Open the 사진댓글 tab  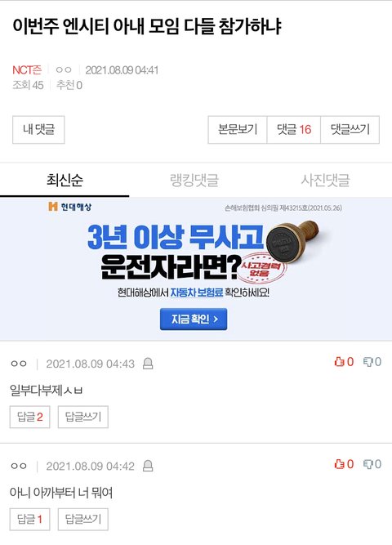point(325,180)
